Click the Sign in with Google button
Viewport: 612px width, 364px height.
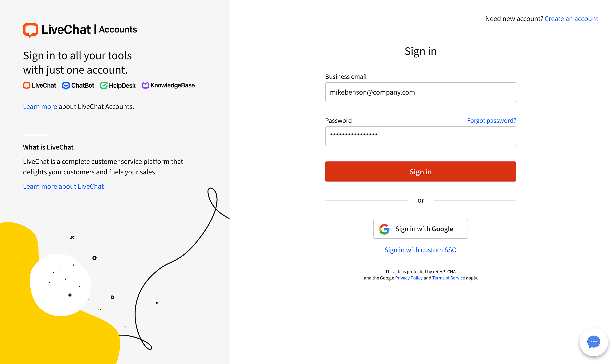tap(421, 228)
